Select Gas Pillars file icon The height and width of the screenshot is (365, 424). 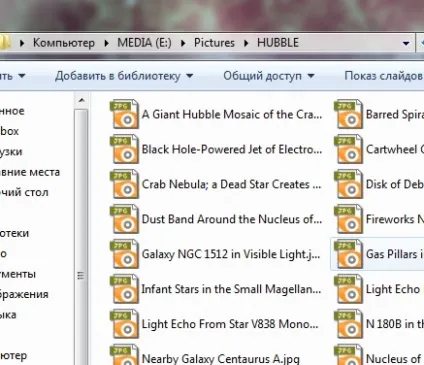[348, 254]
